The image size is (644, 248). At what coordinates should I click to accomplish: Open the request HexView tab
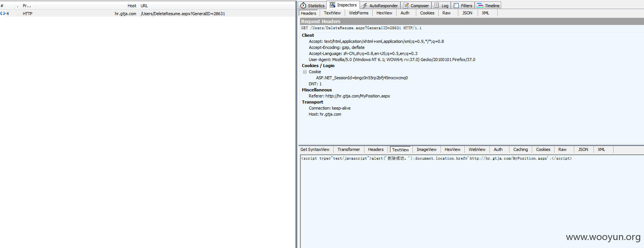(385, 13)
